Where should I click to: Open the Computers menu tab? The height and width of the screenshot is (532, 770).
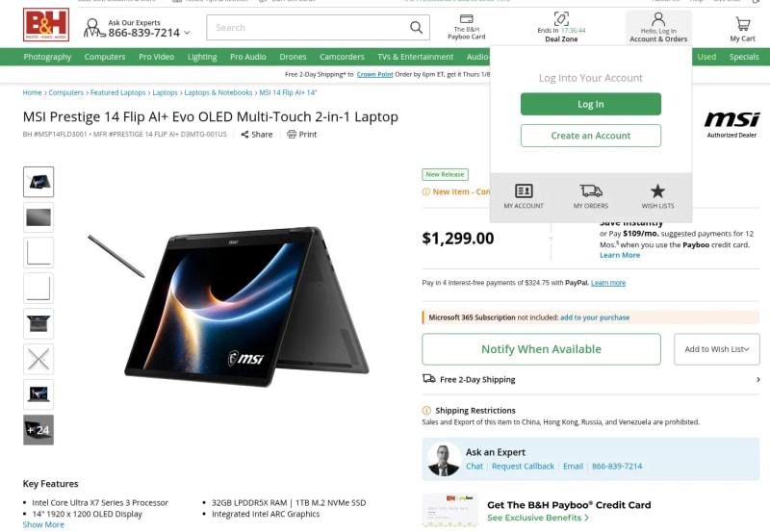pyautogui.click(x=105, y=57)
